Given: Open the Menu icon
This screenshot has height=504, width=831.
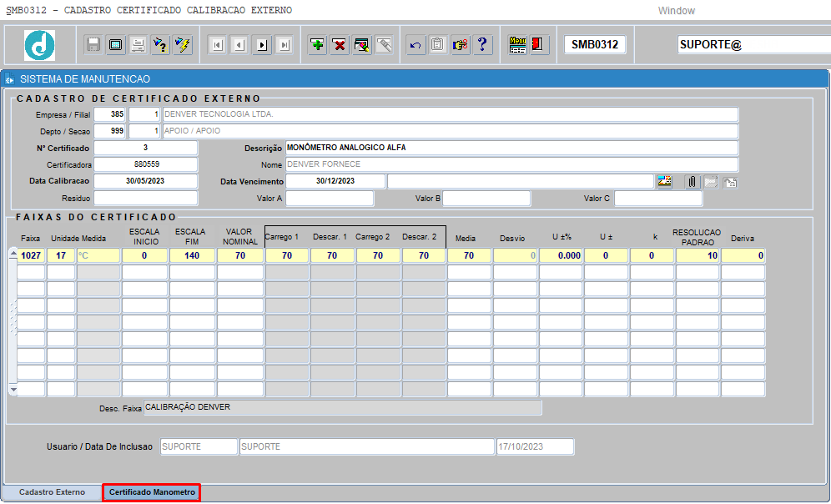Looking at the screenshot, I should click(517, 45).
